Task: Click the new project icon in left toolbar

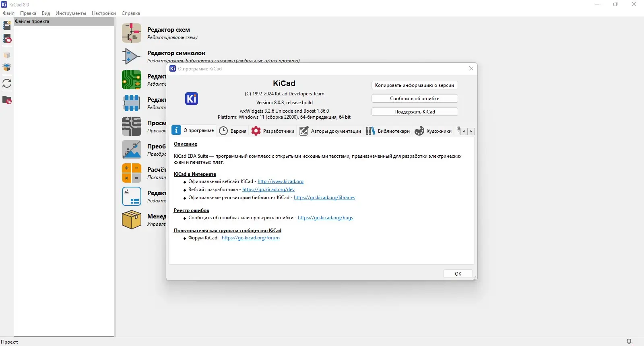Action: (7, 25)
